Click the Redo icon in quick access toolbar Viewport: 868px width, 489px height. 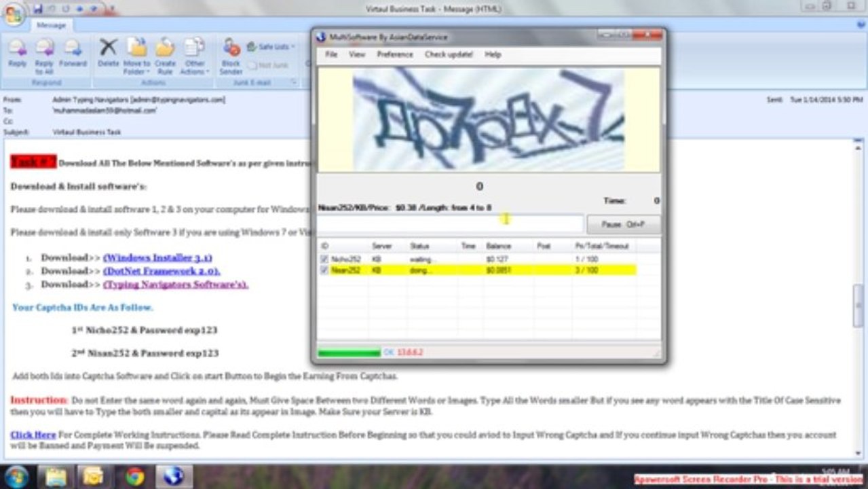(66, 8)
